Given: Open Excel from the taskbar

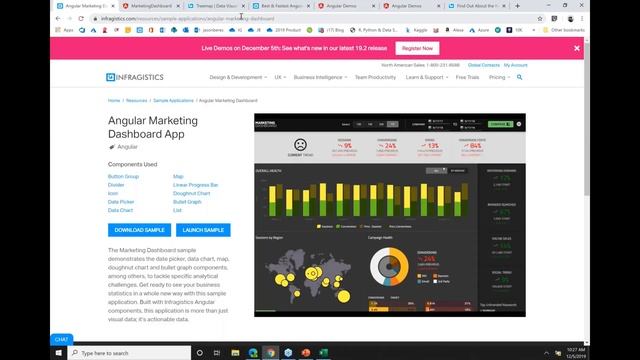Looking at the screenshot, I should (x=324, y=353).
